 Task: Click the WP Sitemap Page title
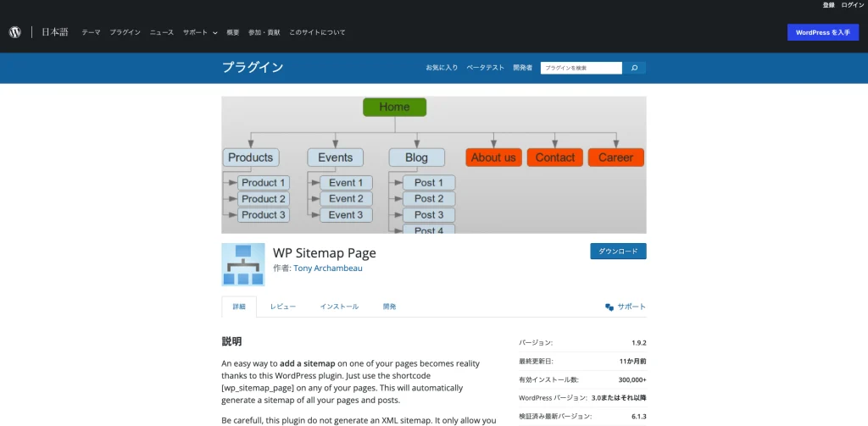tap(325, 253)
